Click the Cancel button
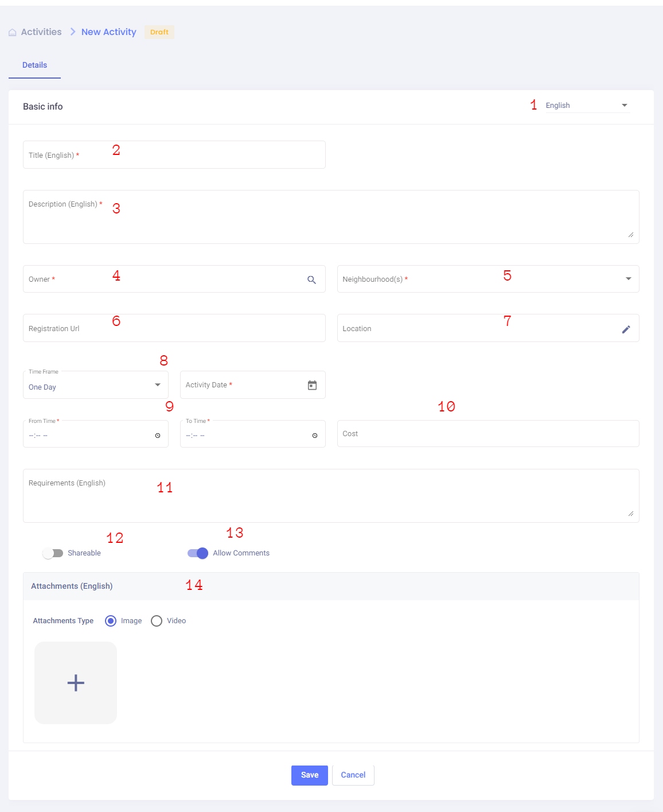Viewport: 663px width, 812px height. pyautogui.click(x=353, y=775)
